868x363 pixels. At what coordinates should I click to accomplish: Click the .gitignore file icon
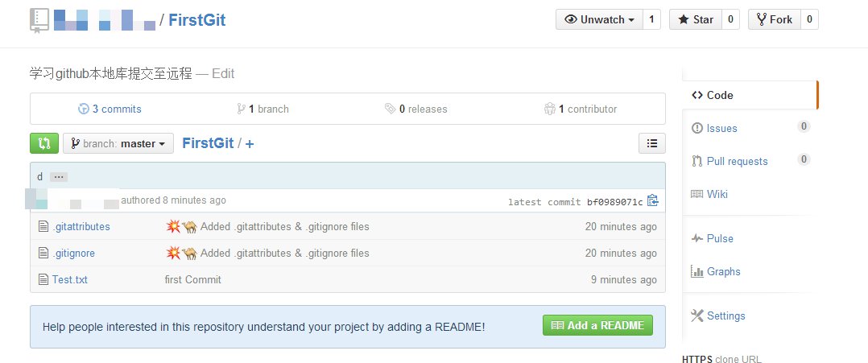43,253
